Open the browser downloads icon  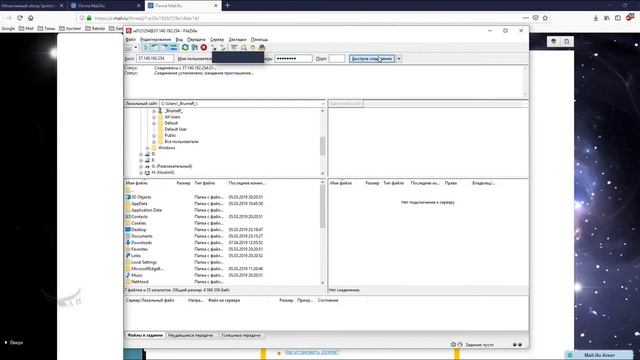click(x=596, y=18)
